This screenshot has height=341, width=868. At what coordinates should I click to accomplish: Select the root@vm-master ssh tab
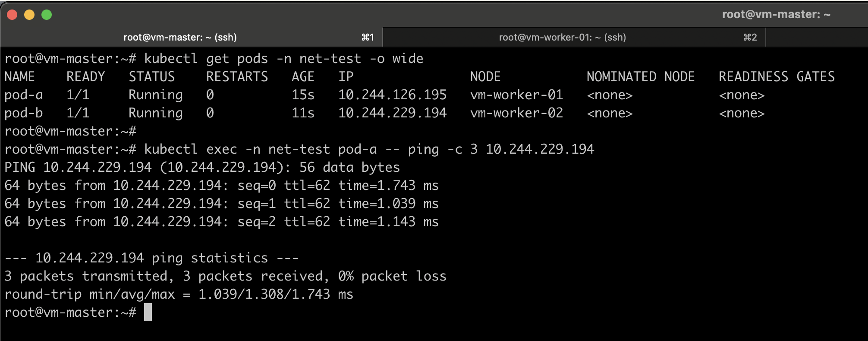tap(180, 37)
